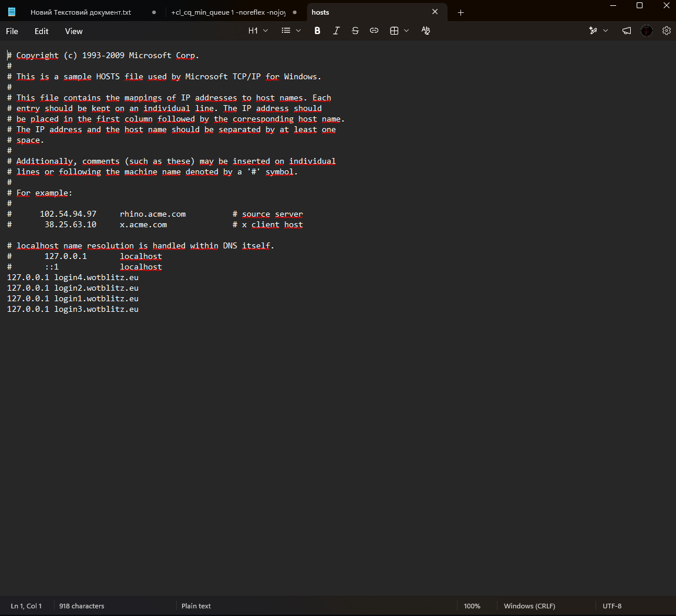Screen dimensions: 676x616
Task: Click the word HOSTS in sample line
Action: [108, 77]
